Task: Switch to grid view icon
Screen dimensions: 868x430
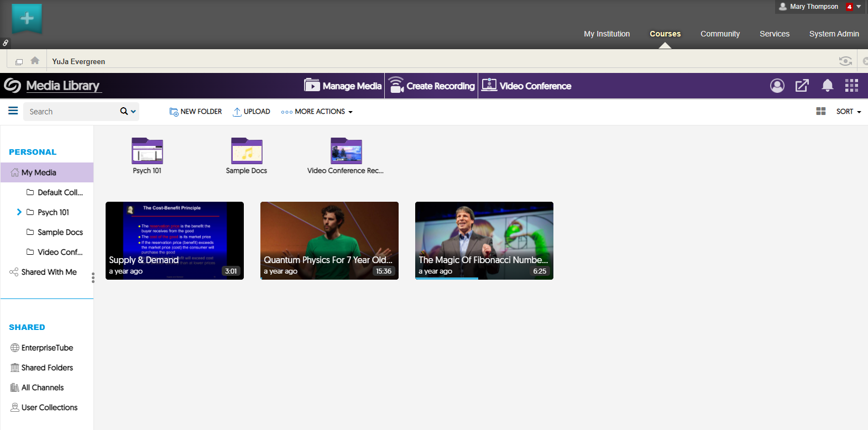Action: pos(821,111)
